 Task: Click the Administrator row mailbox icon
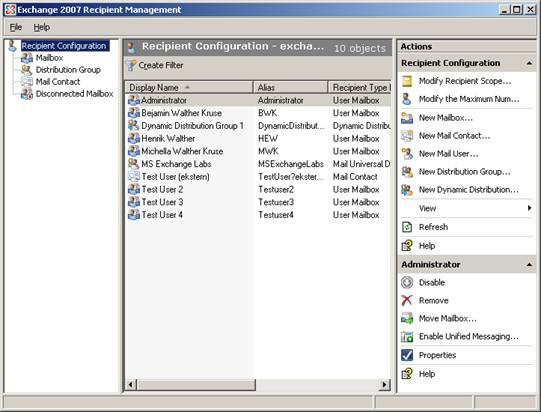(134, 100)
